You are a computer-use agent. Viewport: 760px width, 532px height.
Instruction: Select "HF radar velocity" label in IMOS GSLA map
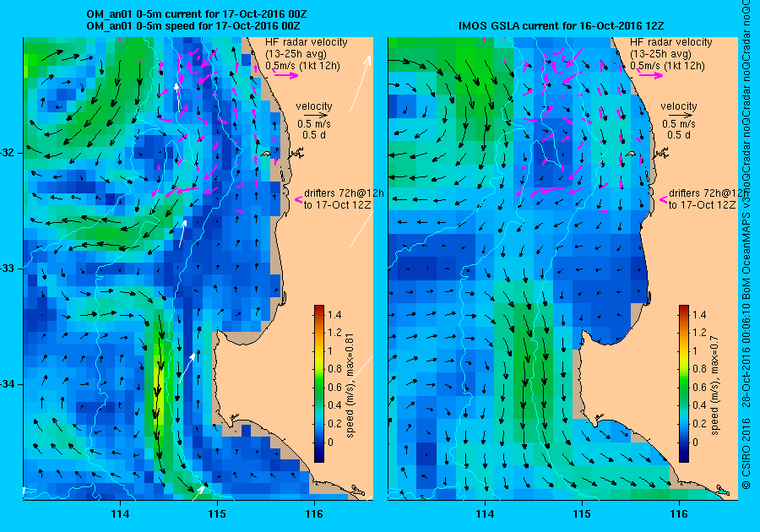coord(671,42)
